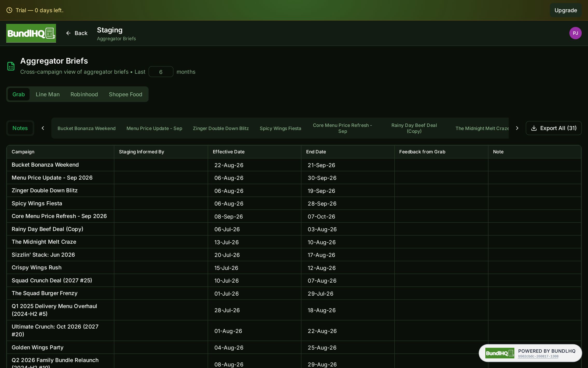The height and width of the screenshot is (368, 588).
Task: Select Rainy Day Beef Deal (Copy) row
Action: [294, 229]
